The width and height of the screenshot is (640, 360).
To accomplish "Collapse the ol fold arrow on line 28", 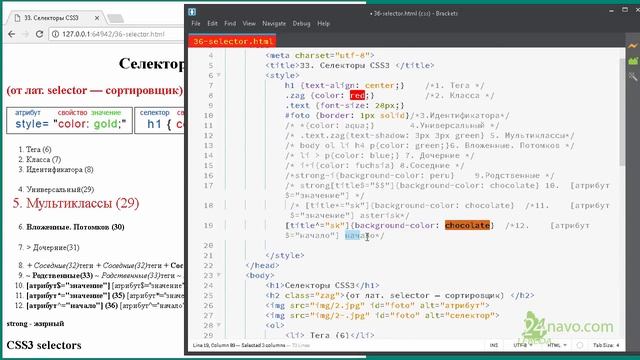I will point(219,325).
